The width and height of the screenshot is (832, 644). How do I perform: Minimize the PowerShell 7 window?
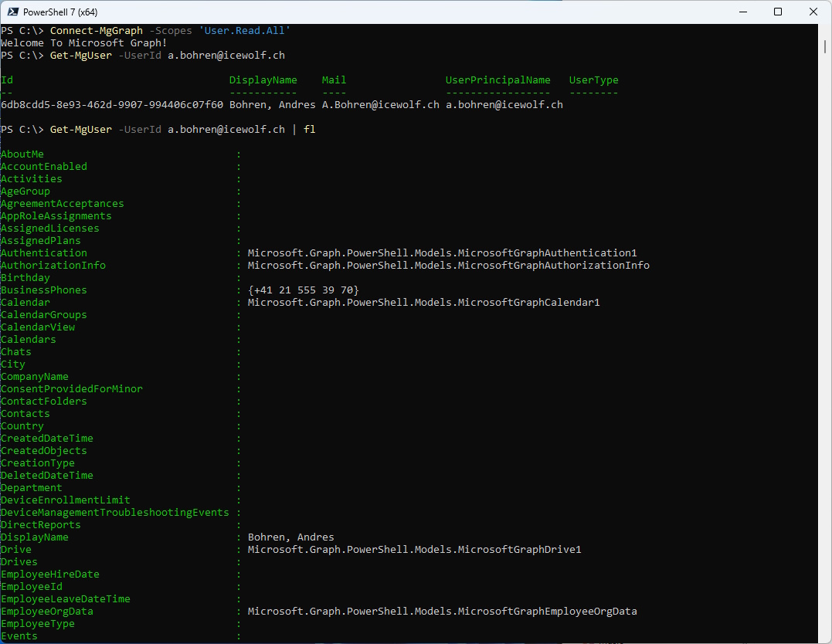tap(743, 12)
